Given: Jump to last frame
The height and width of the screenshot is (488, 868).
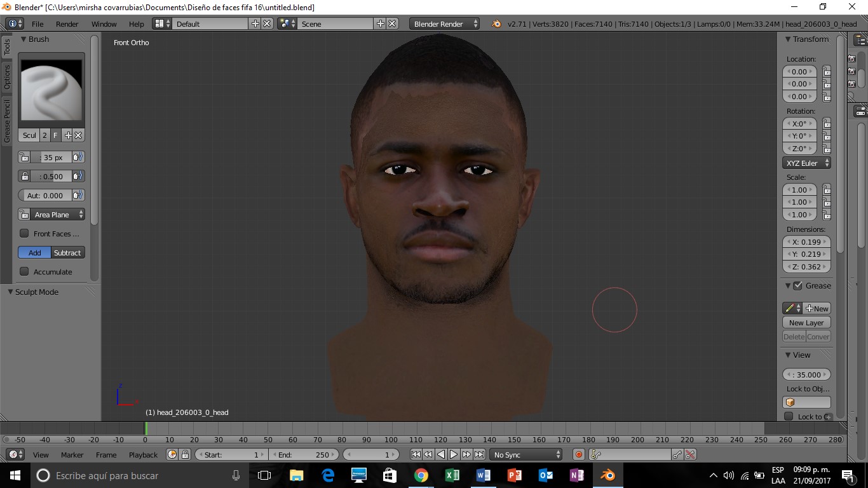Looking at the screenshot, I should (x=479, y=454).
